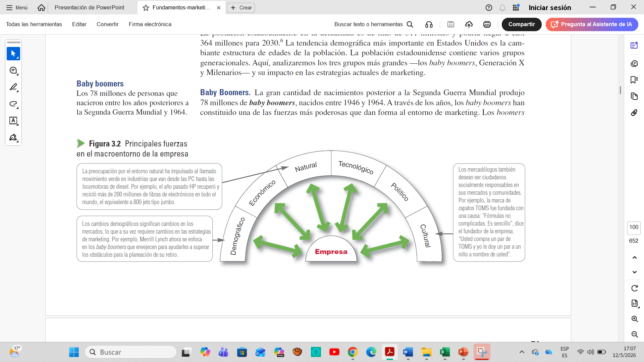
Task: Print the document with printer icon
Action: (487, 24)
